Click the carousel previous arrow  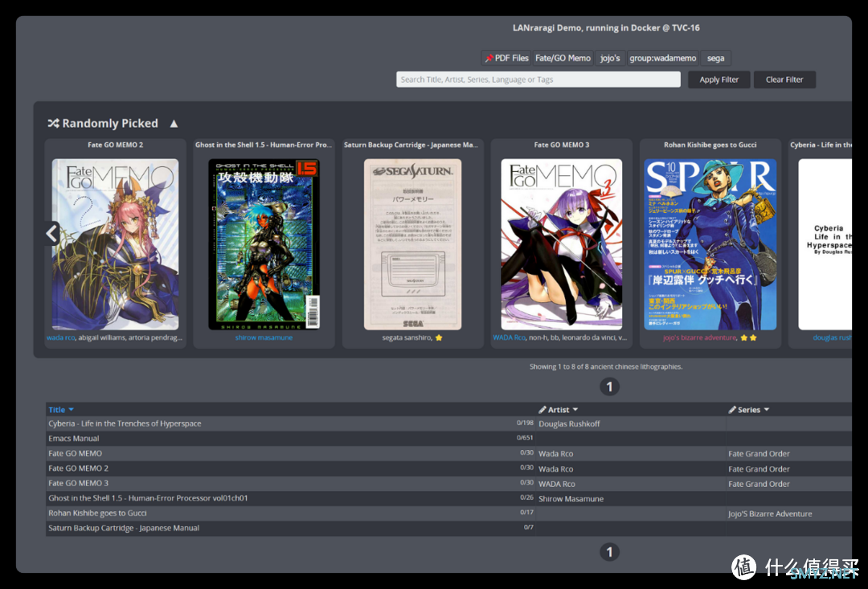[x=51, y=233]
